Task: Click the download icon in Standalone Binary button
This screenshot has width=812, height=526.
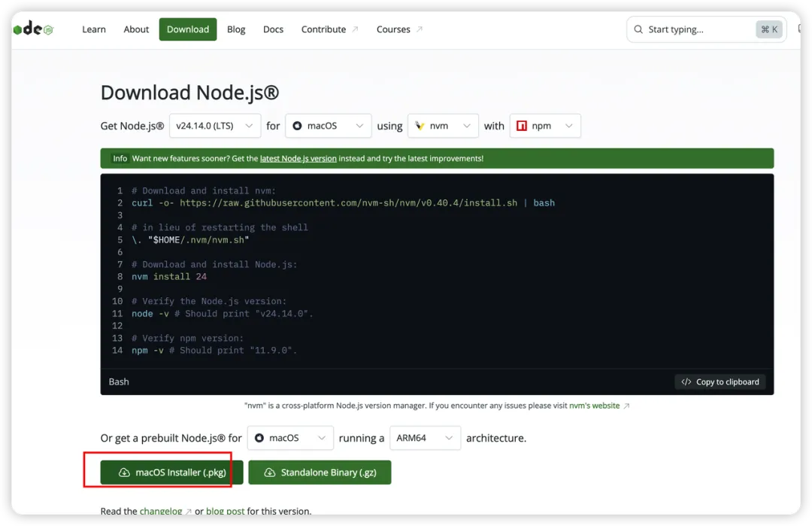Action: (x=270, y=473)
